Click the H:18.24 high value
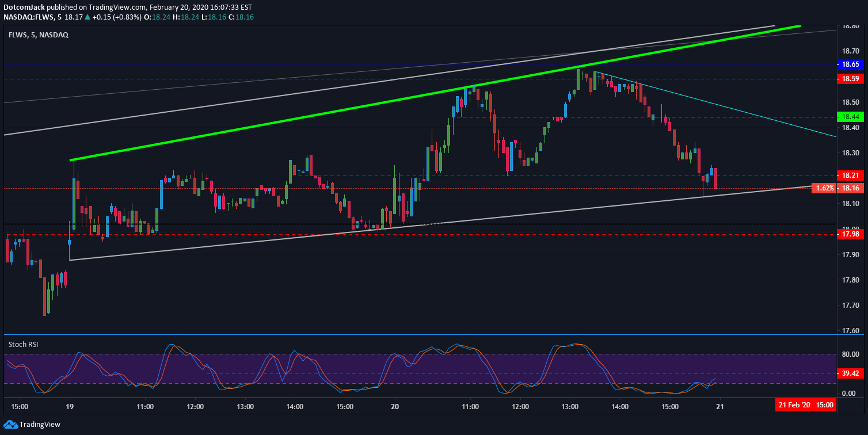The width and height of the screenshot is (868, 435). tap(185, 17)
